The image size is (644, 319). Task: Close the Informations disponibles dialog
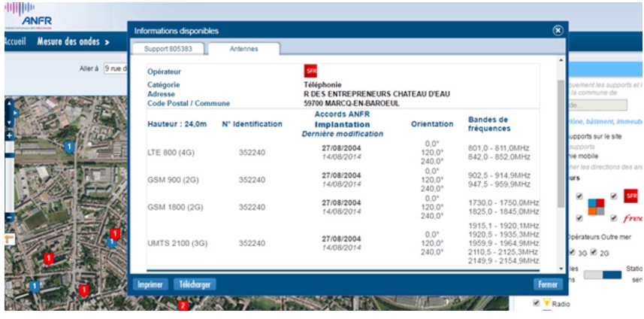(558, 31)
